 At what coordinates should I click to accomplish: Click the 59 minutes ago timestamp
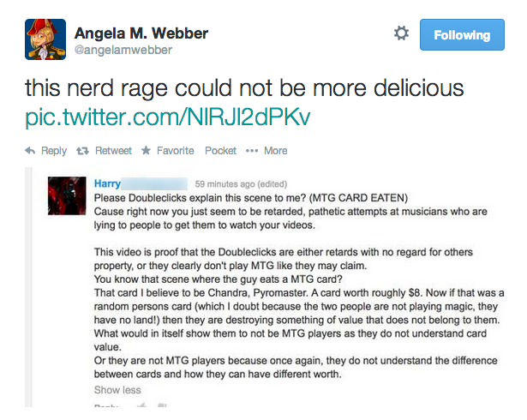click(x=225, y=184)
